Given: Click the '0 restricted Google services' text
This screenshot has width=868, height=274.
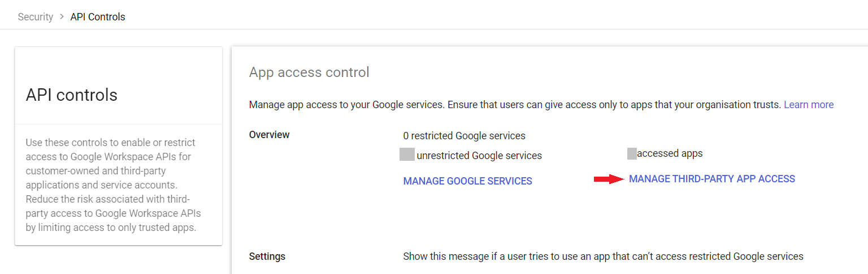Looking at the screenshot, I should [x=464, y=136].
